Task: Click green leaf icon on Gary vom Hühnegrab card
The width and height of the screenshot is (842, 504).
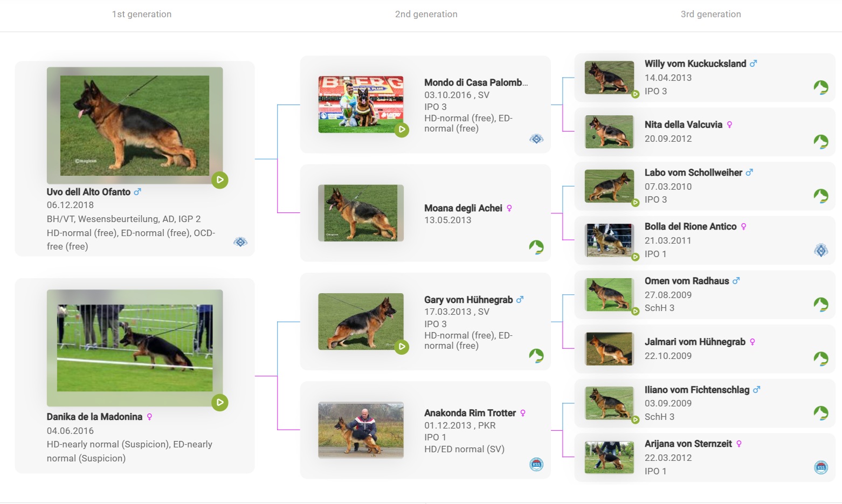Action: point(536,356)
